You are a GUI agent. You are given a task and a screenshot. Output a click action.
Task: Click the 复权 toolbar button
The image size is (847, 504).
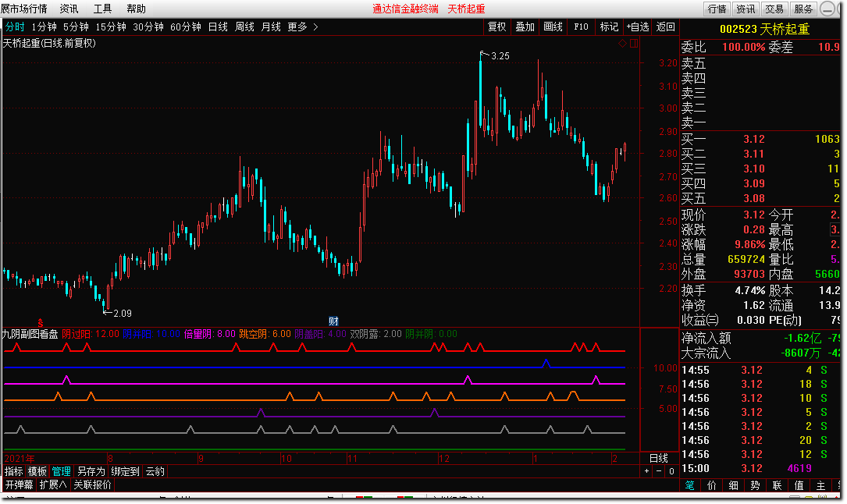tap(496, 27)
